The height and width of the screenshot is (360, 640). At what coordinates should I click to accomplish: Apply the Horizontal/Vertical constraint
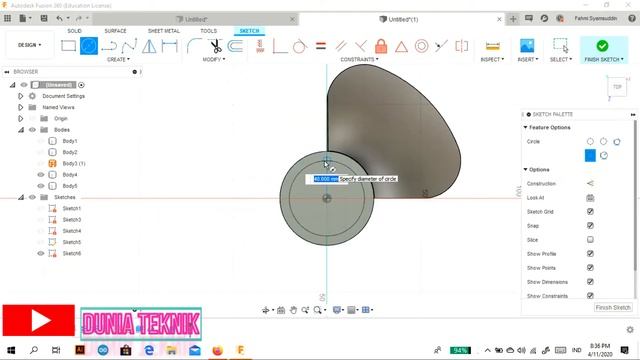click(x=260, y=46)
